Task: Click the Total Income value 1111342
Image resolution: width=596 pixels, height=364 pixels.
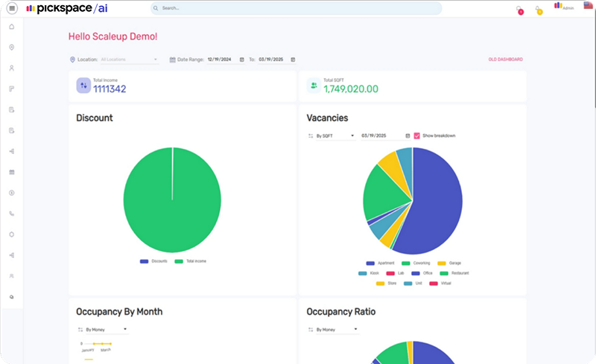Action: point(110,89)
